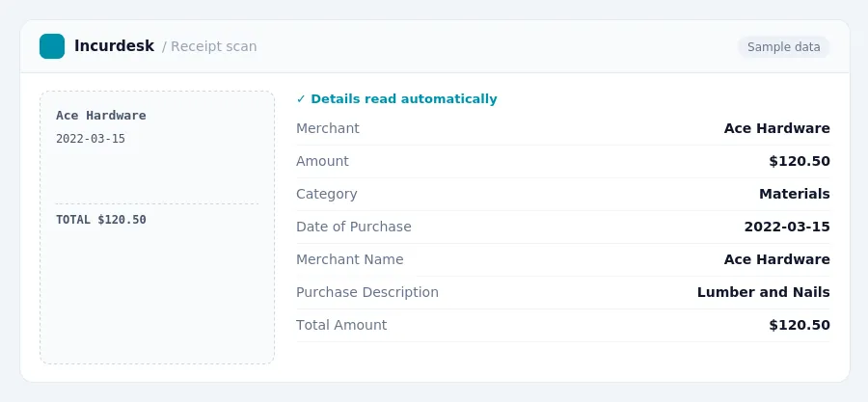Click the Total Amount label

[341, 325]
